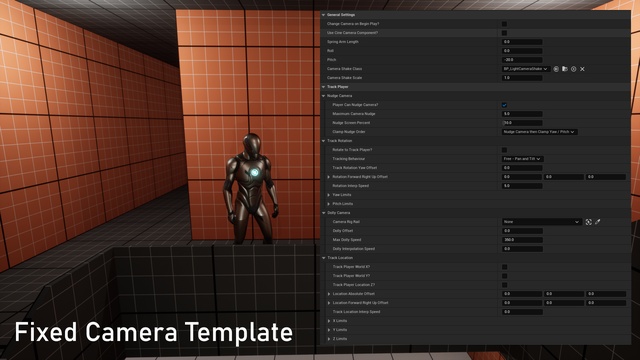Screen dimensions: 640x360
Task: Enable Change Camera on Begin Play checkbox
Action: (504, 24)
